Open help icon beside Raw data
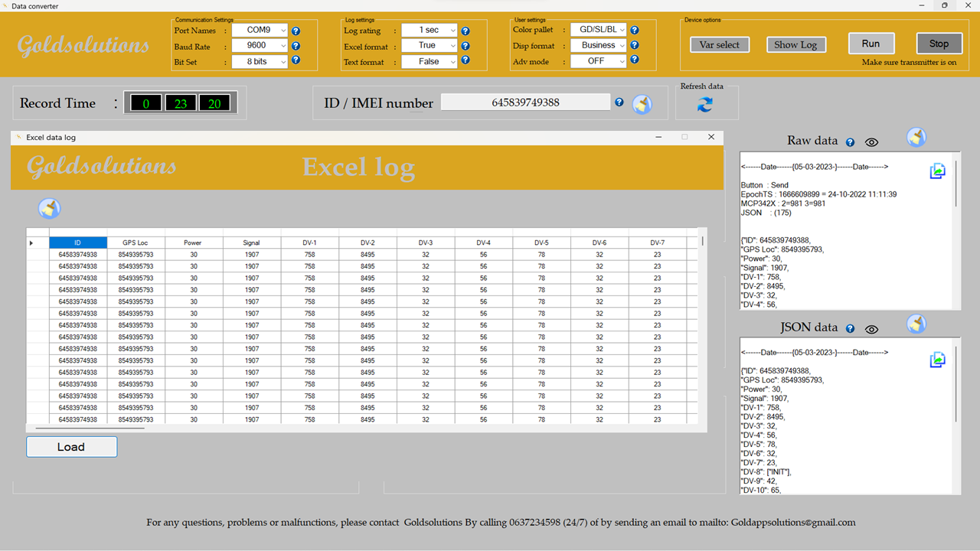The height and width of the screenshot is (551, 980). coord(850,142)
